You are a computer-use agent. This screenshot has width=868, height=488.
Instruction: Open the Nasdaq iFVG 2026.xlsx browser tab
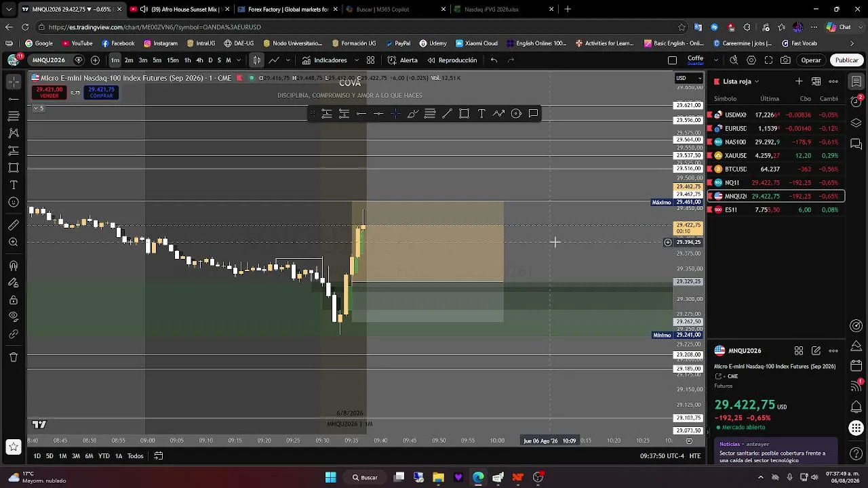tap(502, 9)
